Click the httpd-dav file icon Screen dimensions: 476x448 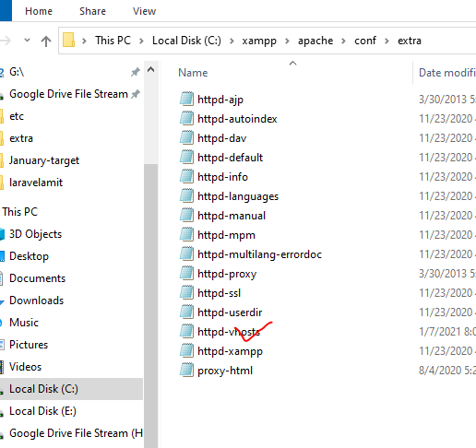tap(186, 137)
